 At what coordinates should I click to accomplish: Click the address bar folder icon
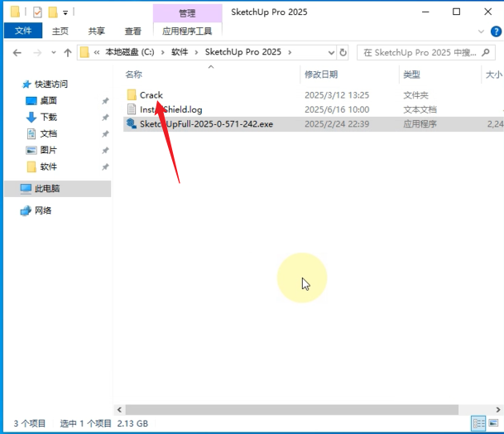(x=84, y=52)
